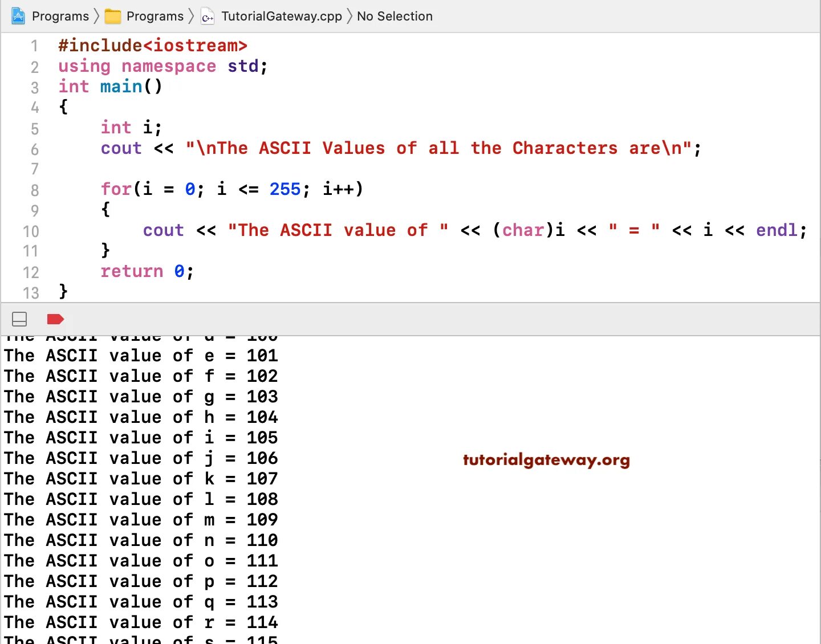Click line number 5 in gutter

pos(34,129)
